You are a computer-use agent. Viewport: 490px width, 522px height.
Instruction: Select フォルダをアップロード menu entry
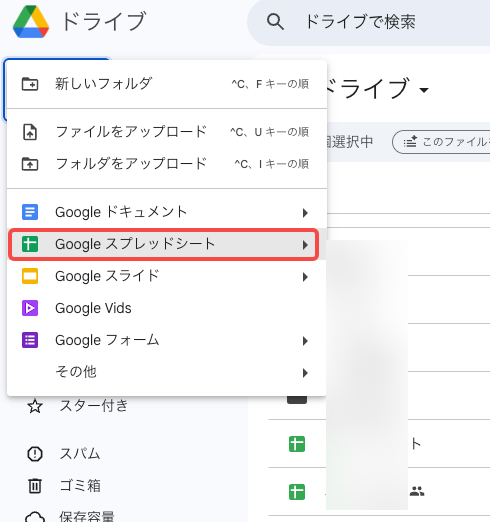tap(167, 164)
